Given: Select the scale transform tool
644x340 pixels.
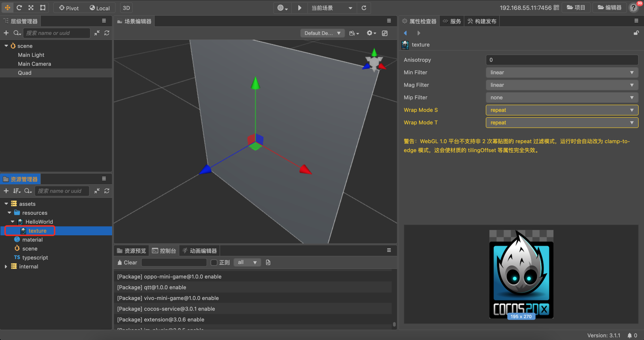Looking at the screenshot, I should pyautogui.click(x=31, y=8).
